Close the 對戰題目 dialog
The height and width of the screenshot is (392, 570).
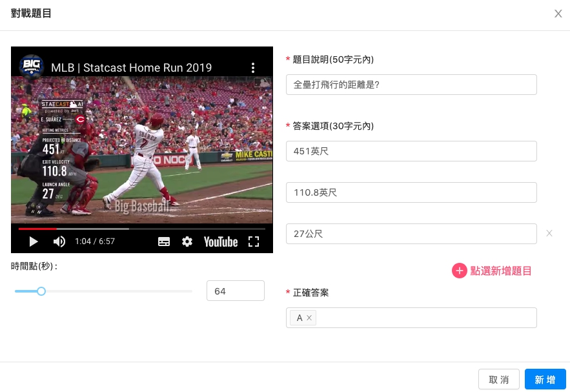click(558, 14)
